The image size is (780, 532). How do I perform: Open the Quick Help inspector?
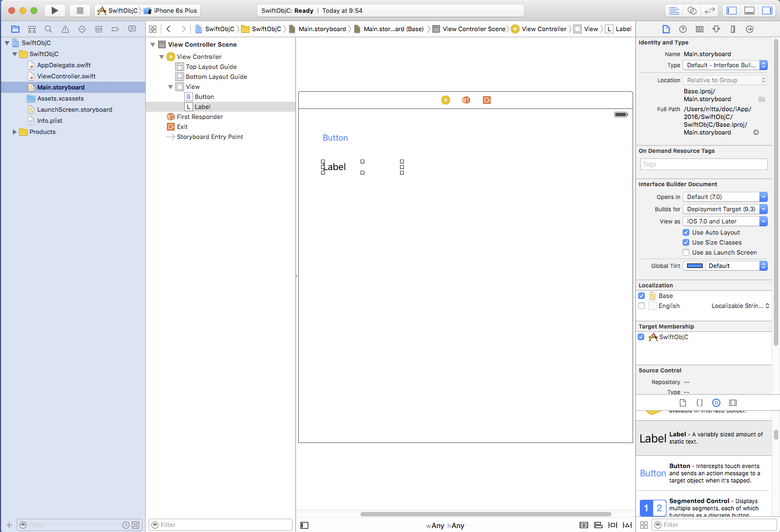[683, 29]
